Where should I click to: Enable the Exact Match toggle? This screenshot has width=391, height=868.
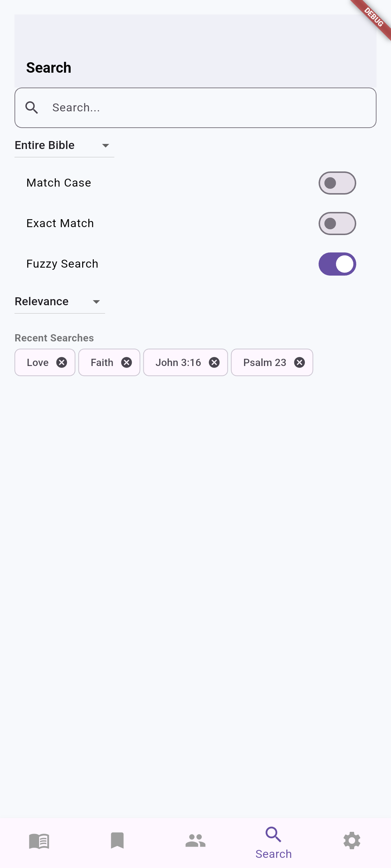[x=337, y=223]
